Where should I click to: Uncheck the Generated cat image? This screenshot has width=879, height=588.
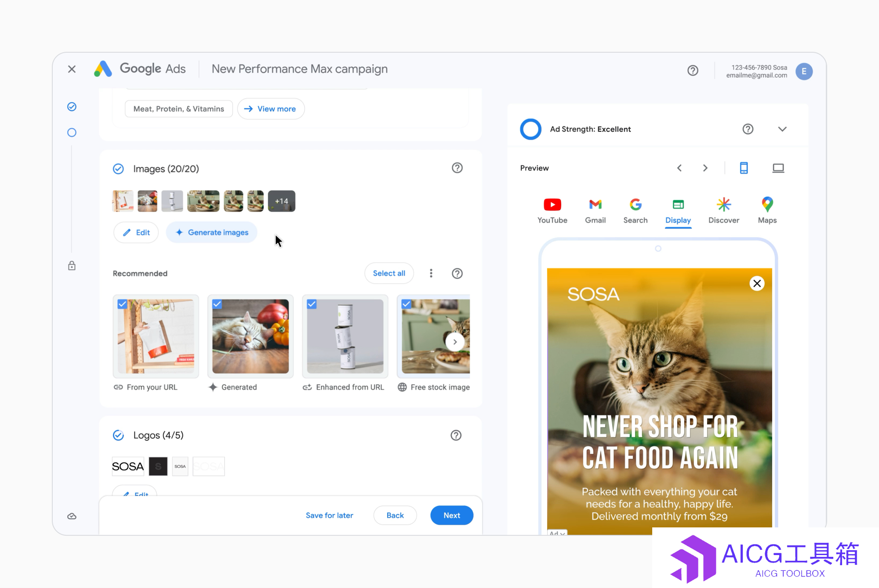[x=217, y=304]
